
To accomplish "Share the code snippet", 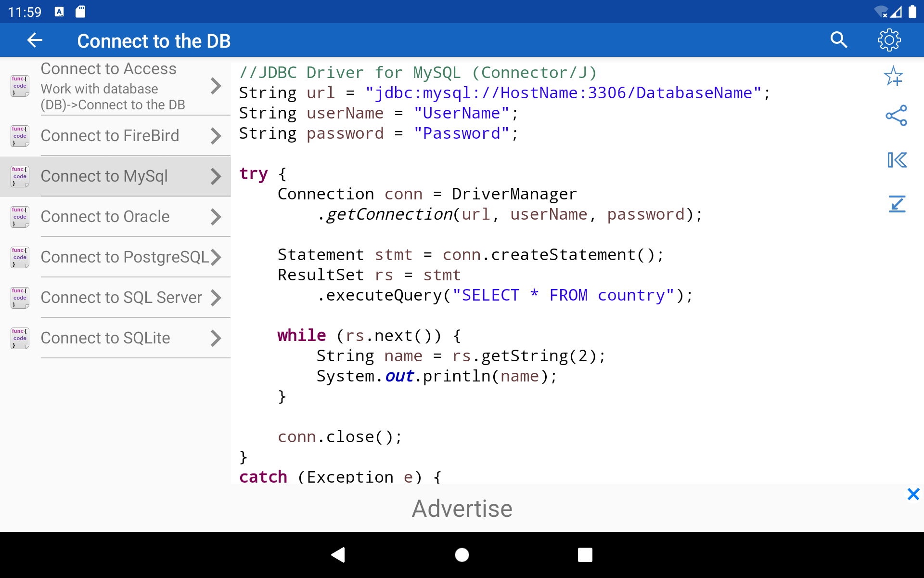I will [896, 116].
